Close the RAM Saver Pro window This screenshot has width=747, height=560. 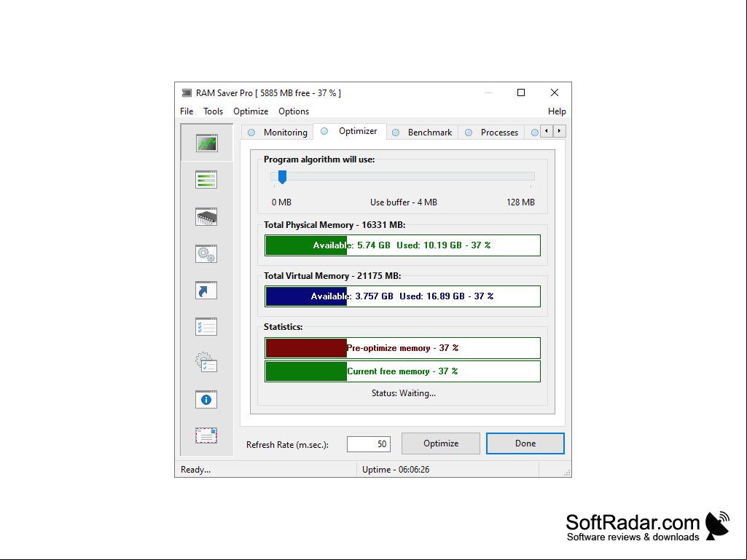(555, 93)
